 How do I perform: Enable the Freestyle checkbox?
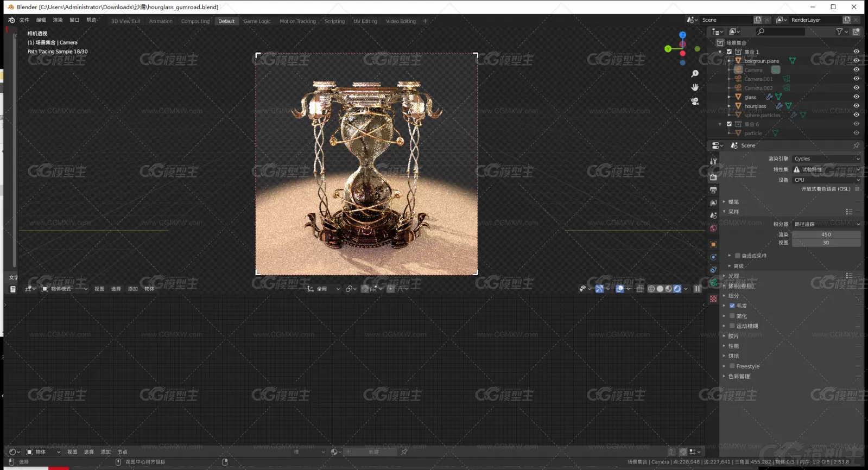(732, 366)
